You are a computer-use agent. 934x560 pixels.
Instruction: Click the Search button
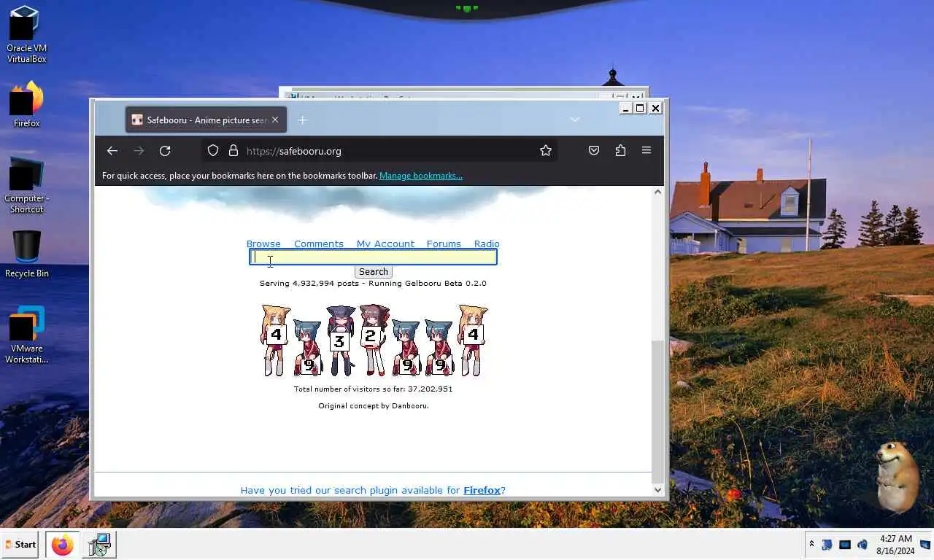coord(374,272)
